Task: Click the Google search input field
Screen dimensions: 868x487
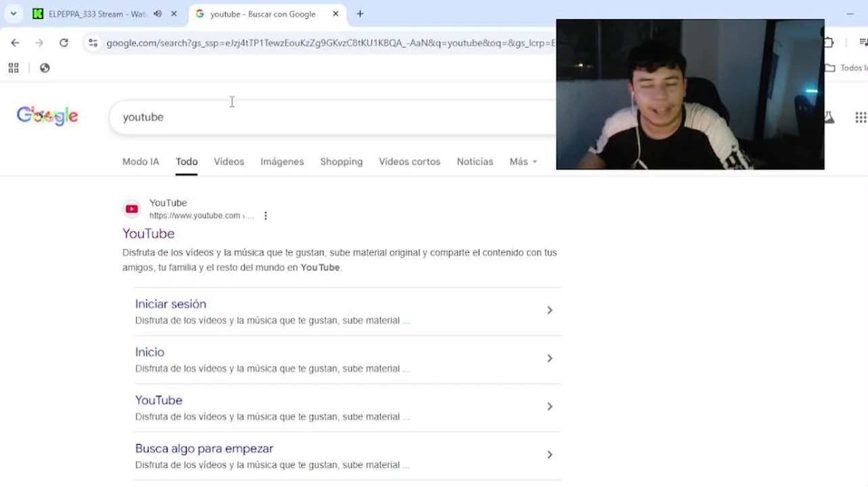Action: (x=333, y=117)
